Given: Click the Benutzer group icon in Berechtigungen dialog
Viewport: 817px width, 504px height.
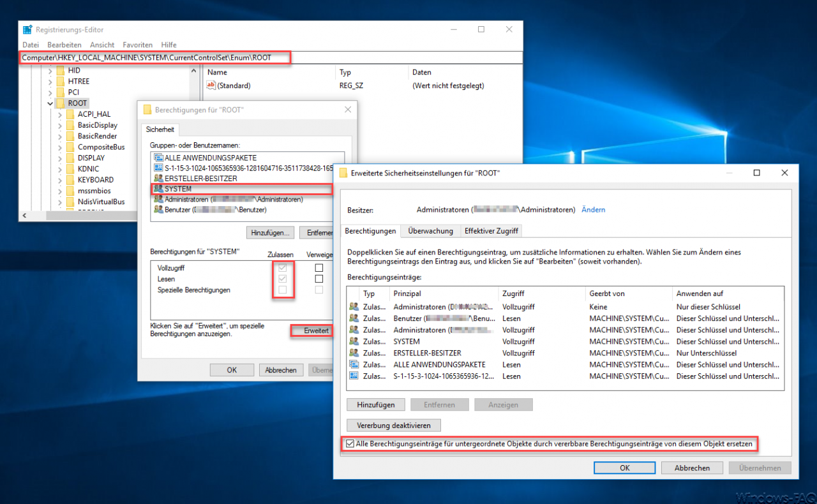Looking at the screenshot, I should point(158,209).
